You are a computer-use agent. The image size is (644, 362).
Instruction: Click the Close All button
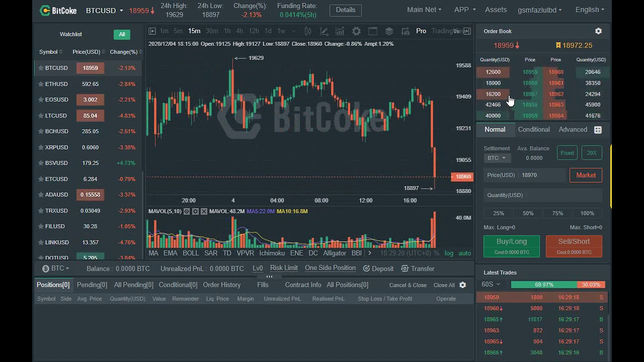[444, 285]
